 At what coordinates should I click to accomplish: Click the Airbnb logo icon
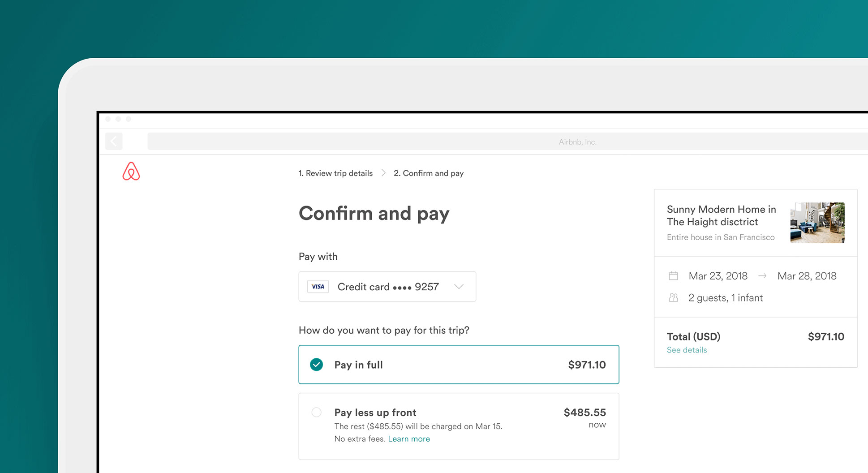(131, 172)
